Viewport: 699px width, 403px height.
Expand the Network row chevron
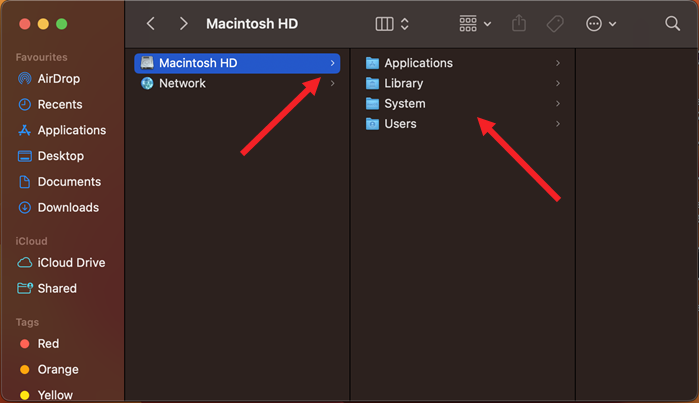(333, 83)
